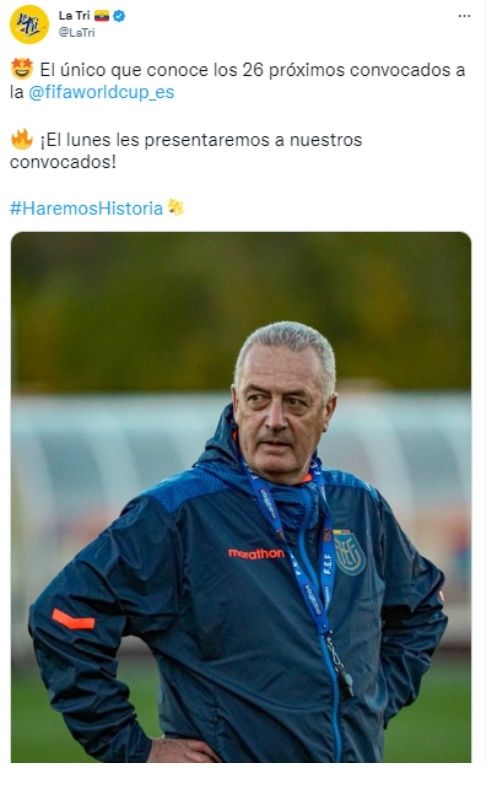Click the fire emoji before "El lunes"
The image size is (500, 800).
tap(21, 139)
